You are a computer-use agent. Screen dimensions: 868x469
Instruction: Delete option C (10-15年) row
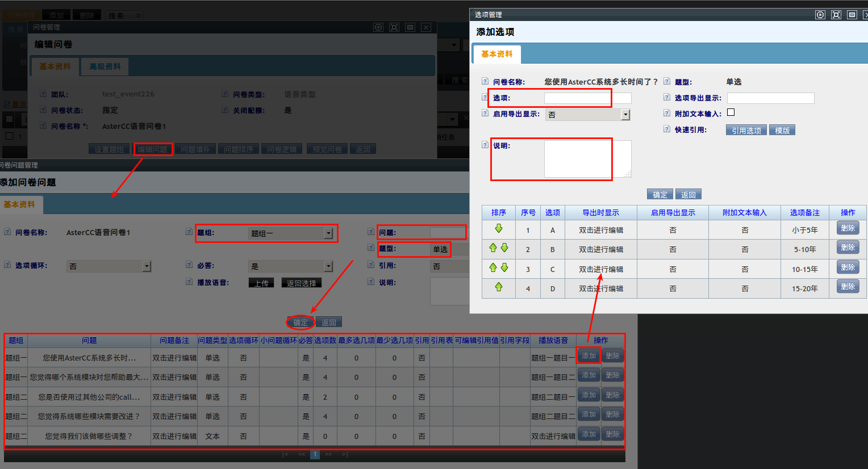[848, 267]
